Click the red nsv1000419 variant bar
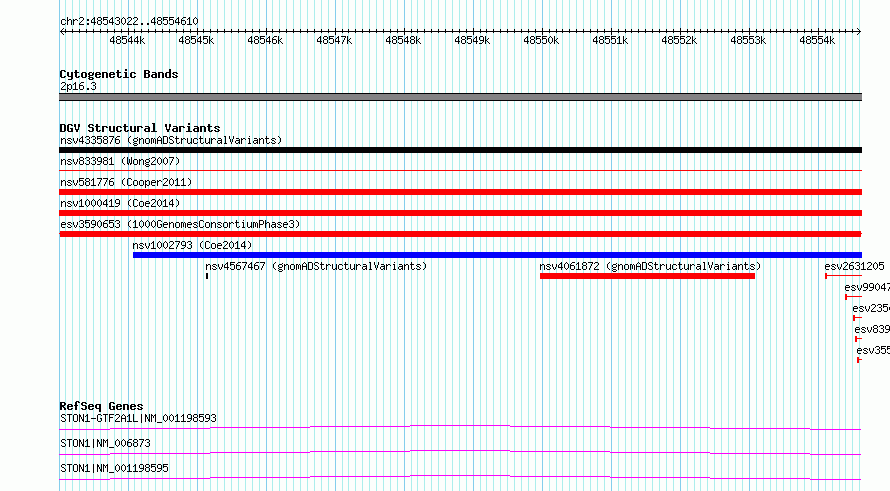Screen dimensions: 890x491 pos(460,213)
